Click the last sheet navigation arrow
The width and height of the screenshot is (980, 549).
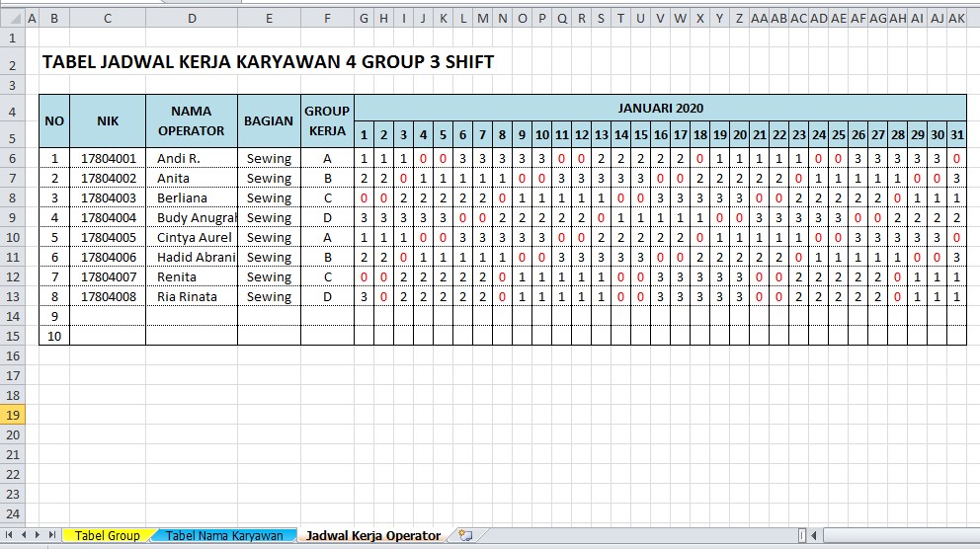pos(51,535)
